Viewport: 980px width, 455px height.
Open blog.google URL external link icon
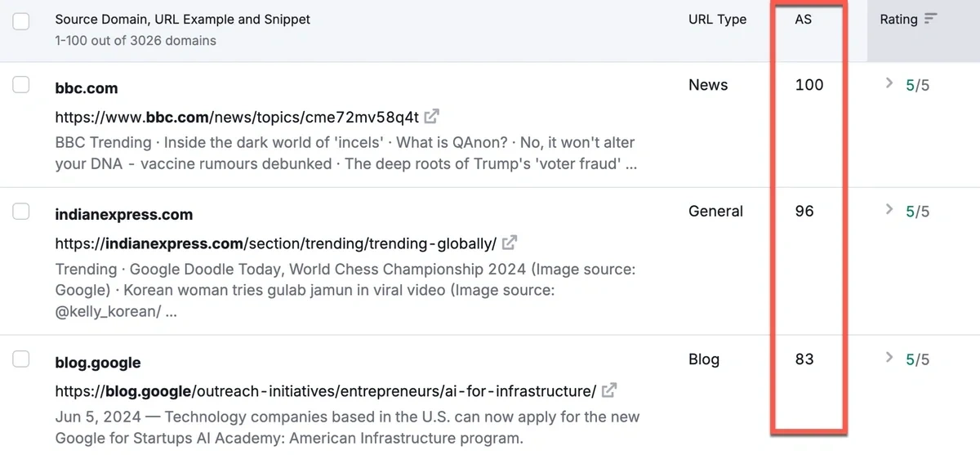[x=609, y=390]
